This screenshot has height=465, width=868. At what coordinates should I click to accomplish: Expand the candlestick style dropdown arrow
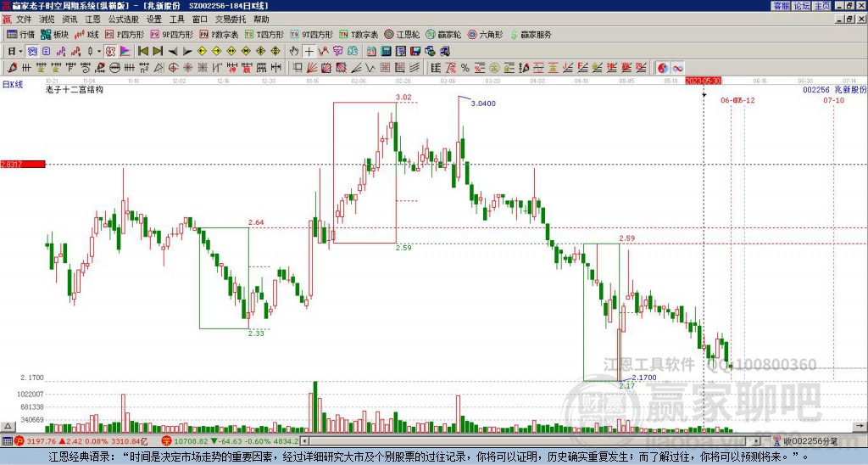(x=99, y=52)
